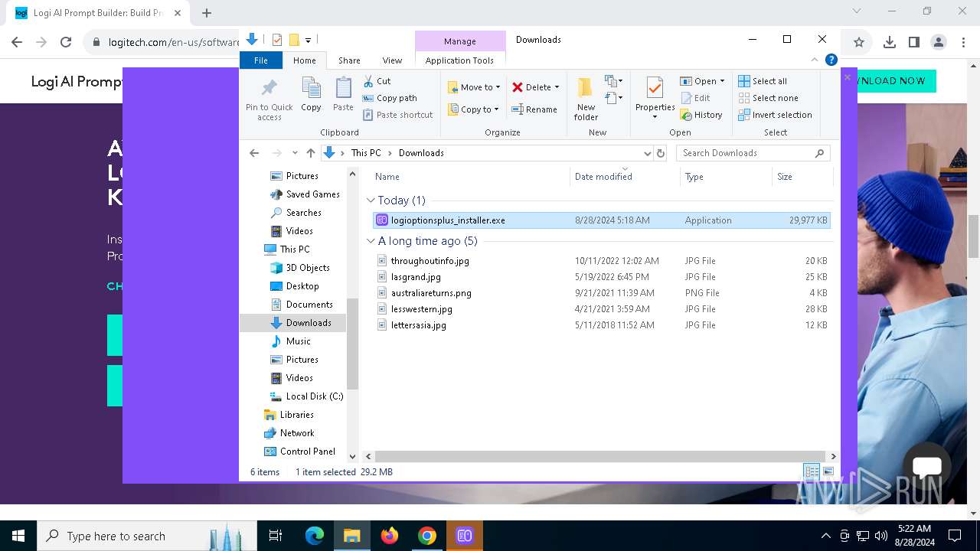Switch to the Home ribbon tab

pyautogui.click(x=304, y=60)
